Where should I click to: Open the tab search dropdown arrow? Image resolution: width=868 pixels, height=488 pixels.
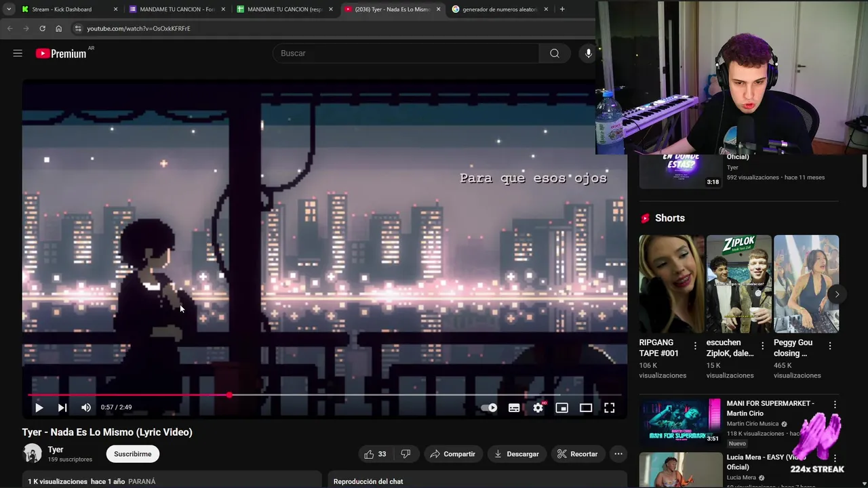click(x=8, y=9)
